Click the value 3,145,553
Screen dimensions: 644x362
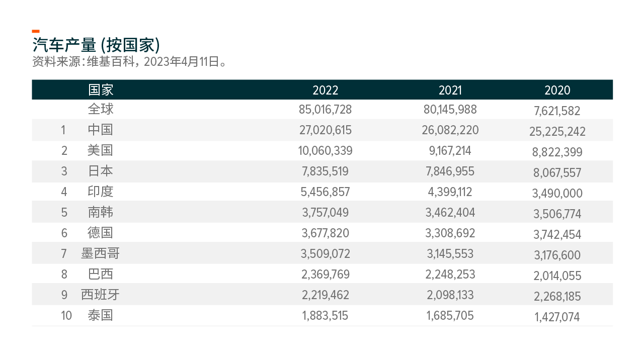point(450,254)
